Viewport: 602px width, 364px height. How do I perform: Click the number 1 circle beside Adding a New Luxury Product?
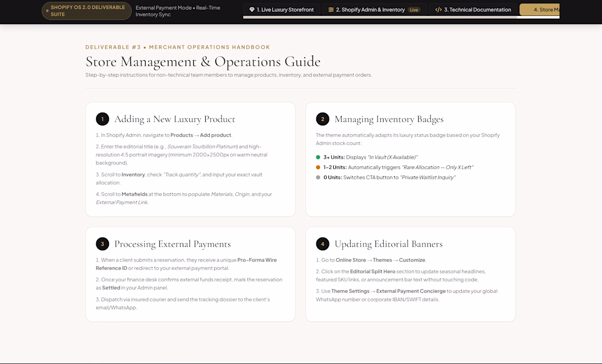click(102, 119)
